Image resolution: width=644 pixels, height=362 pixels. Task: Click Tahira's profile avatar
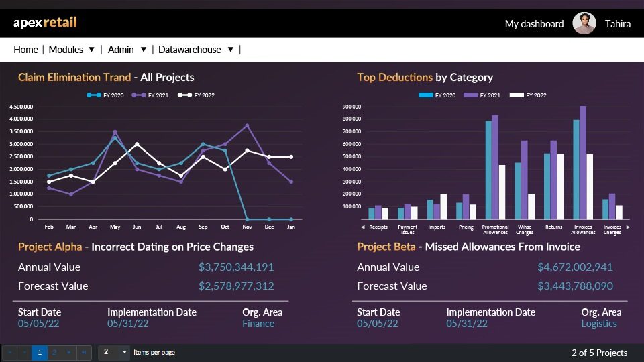click(x=584, y=23)
